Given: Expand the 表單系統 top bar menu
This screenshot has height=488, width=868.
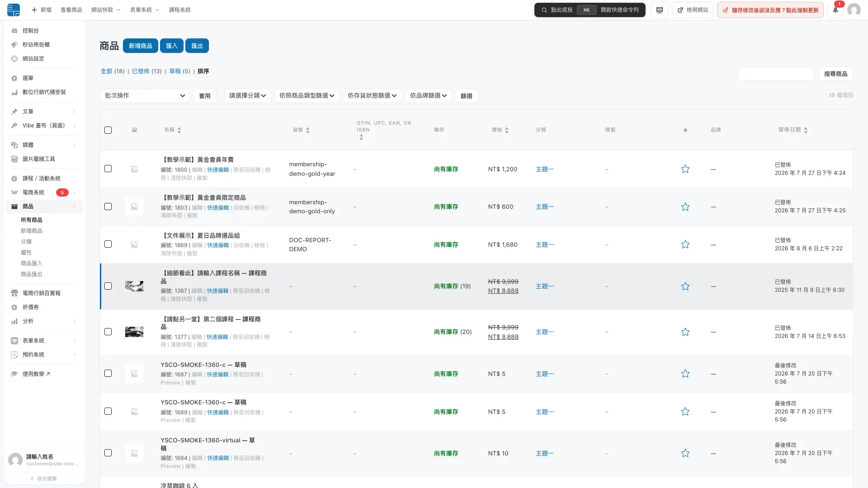Looking at the screenshot, I should 145,10.
